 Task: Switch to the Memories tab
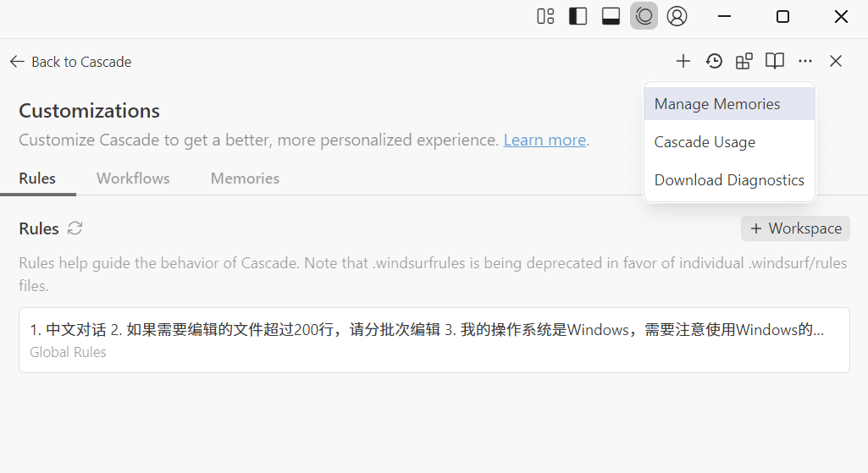tap(245, 179)
